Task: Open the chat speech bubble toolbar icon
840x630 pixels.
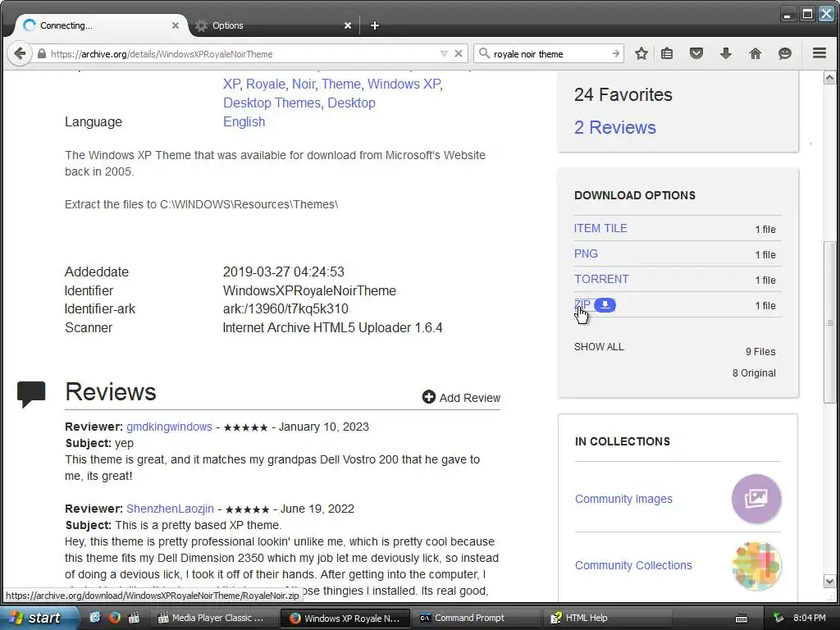Action: click(x=785, y=53)
